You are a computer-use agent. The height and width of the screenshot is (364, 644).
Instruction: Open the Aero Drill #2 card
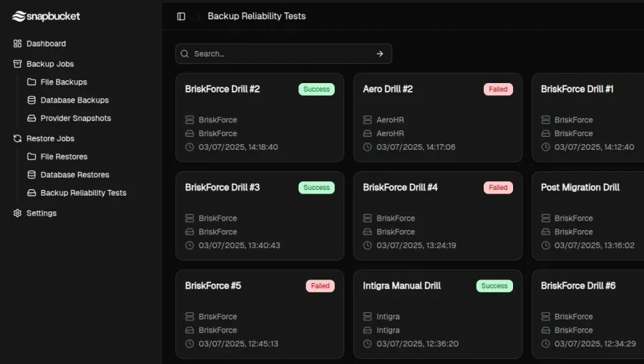438,118
